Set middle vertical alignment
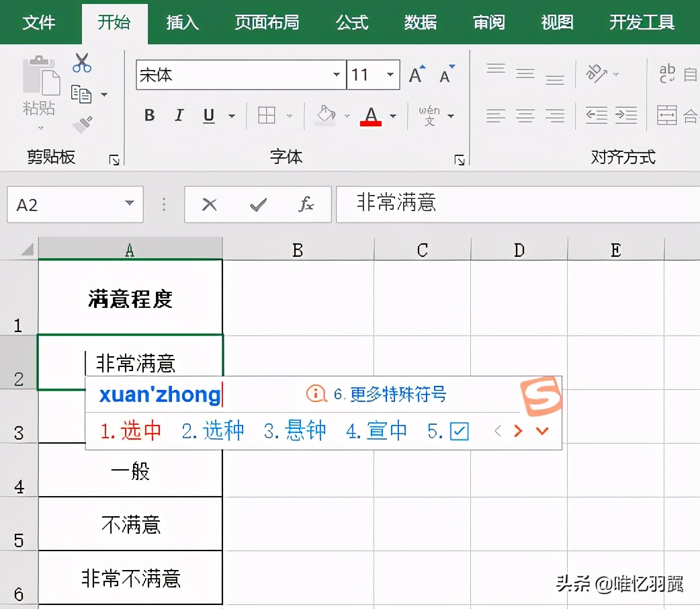This screenshot has width=700, height=609. [525, 74]
